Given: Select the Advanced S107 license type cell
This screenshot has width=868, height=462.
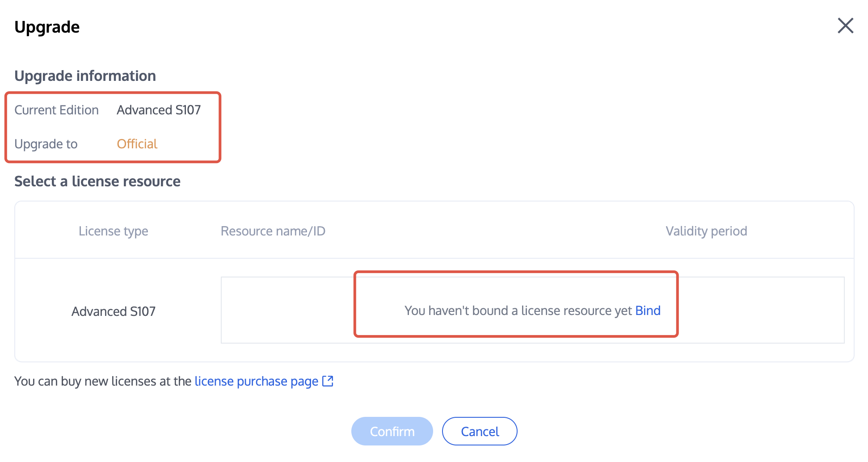Looking at the screenshot, I should [x=114, y=311].
